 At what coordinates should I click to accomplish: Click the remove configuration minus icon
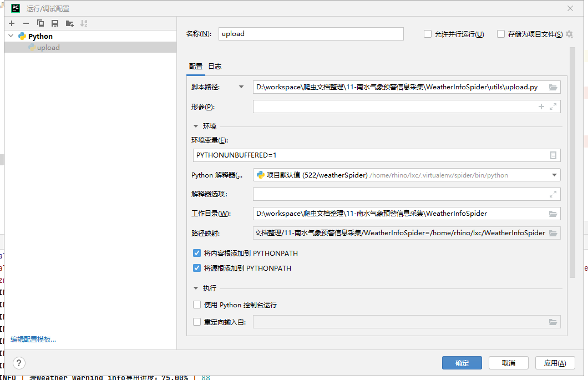coord(26,23)
